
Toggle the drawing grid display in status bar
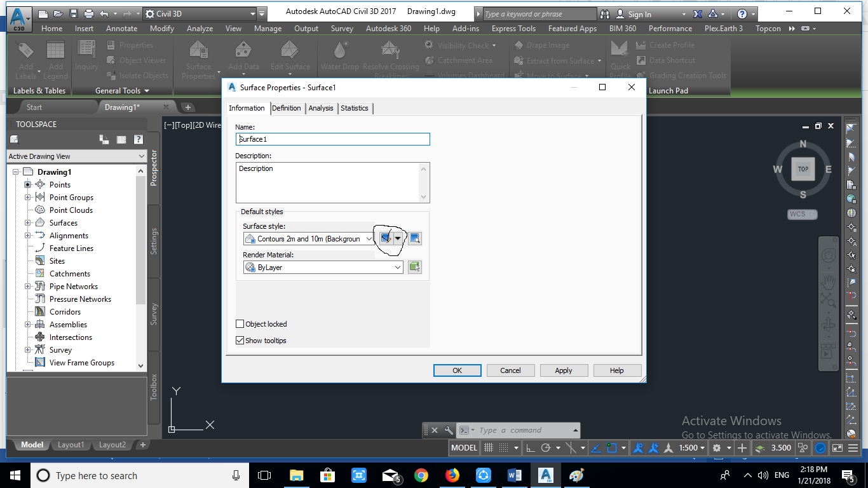(489, 448)
